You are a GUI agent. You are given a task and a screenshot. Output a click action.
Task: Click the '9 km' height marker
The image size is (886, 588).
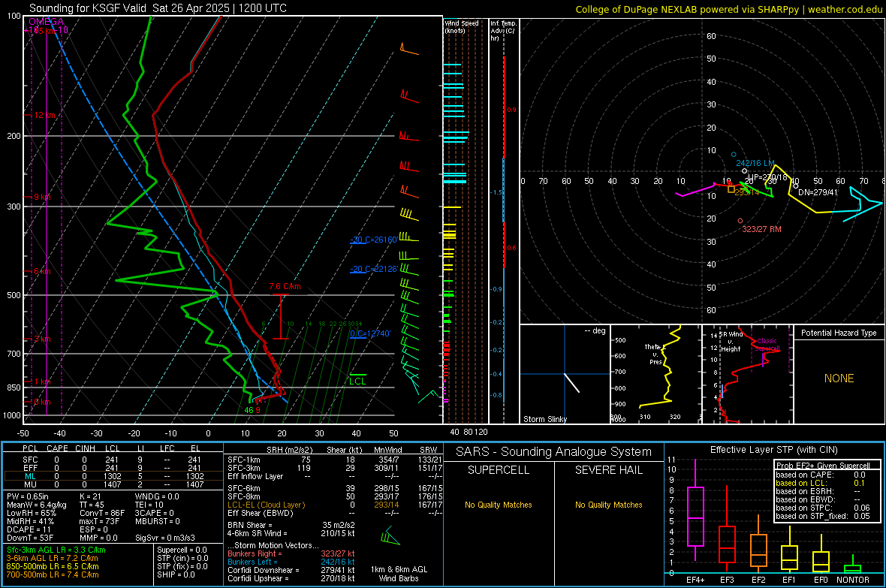click(x=42, y=197)
